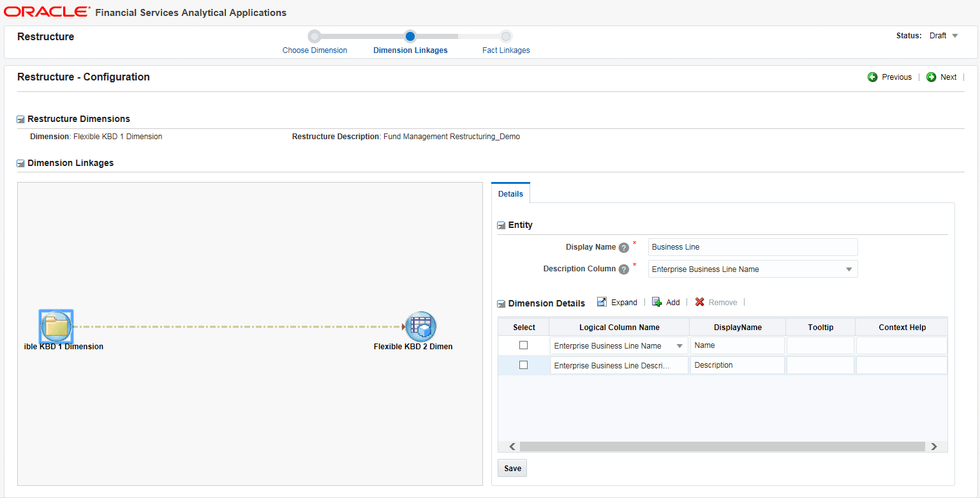The width and height of the screenshot is (980, 498).
Task: Select the Flexible KBD 2 Dimension table node
Action: click(x=421, y=327)
